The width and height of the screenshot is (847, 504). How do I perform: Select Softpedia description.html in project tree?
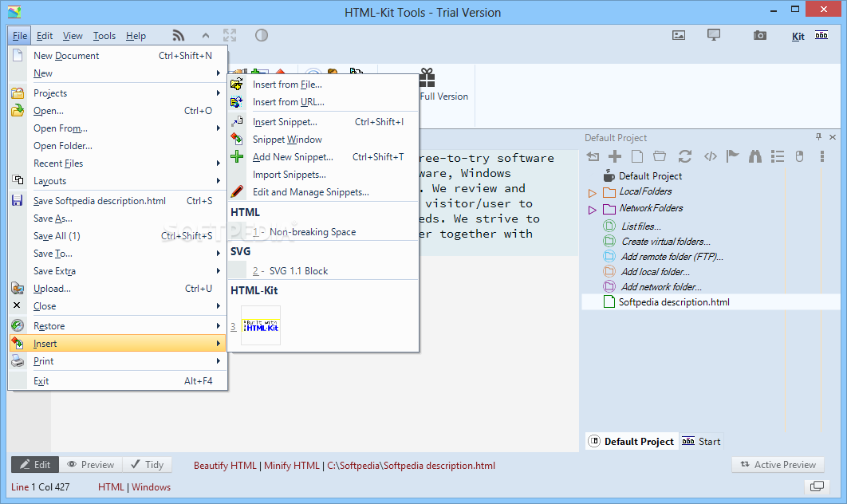[x=674, y=302]
